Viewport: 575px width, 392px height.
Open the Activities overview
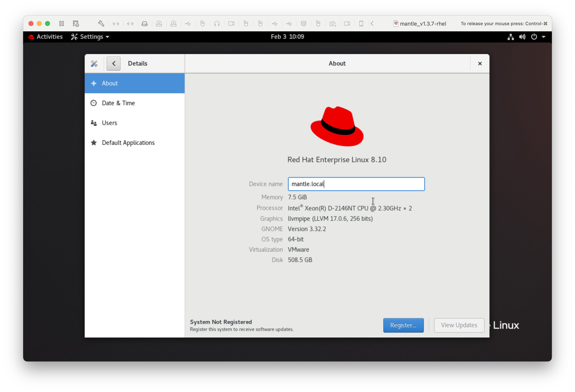pos(45,37)
